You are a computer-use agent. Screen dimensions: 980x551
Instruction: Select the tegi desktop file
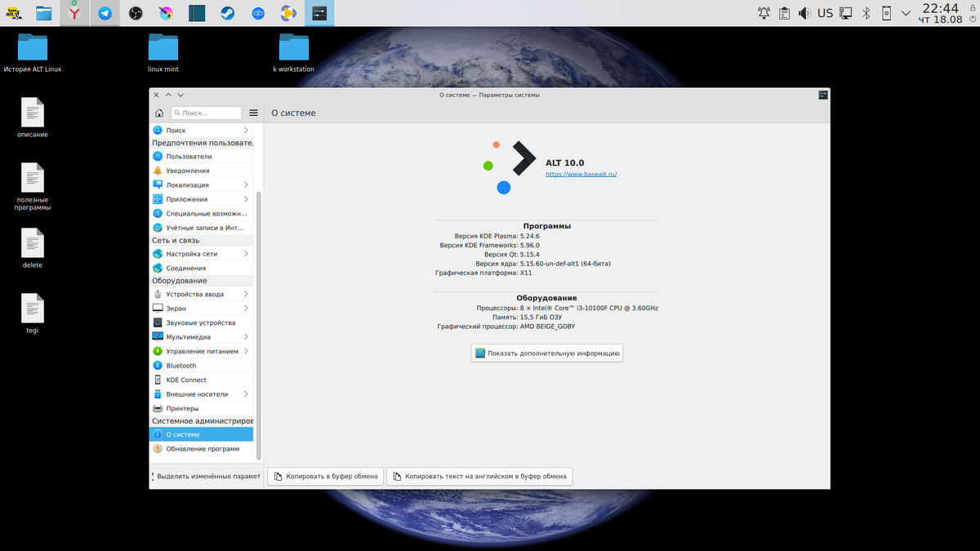[33, 314]
